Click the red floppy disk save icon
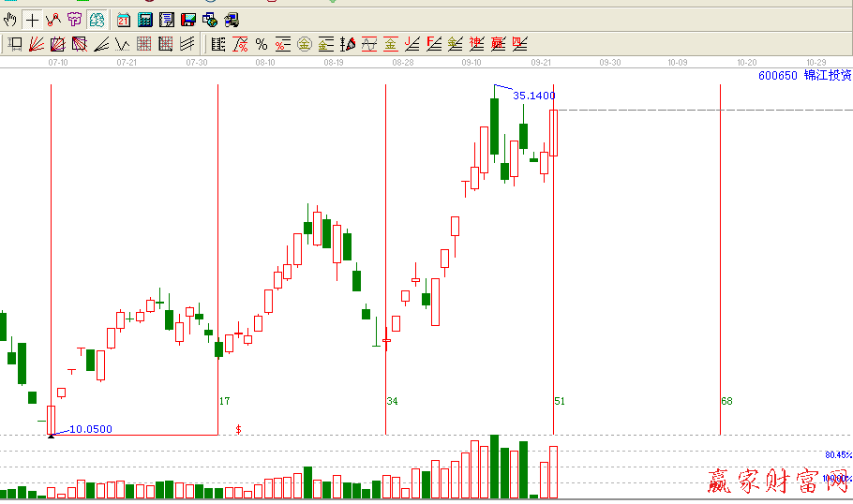This screenshot has width=853, height=504. (188, 20)
